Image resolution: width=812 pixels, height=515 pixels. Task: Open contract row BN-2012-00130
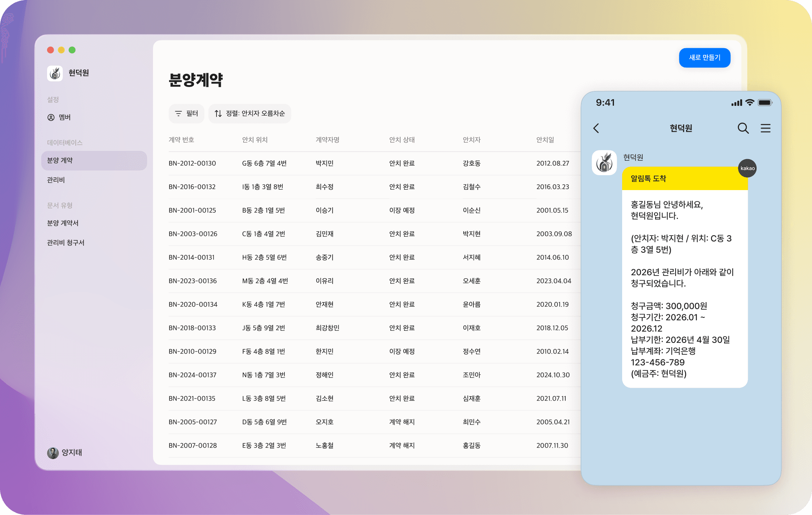(x=192, y=163)
